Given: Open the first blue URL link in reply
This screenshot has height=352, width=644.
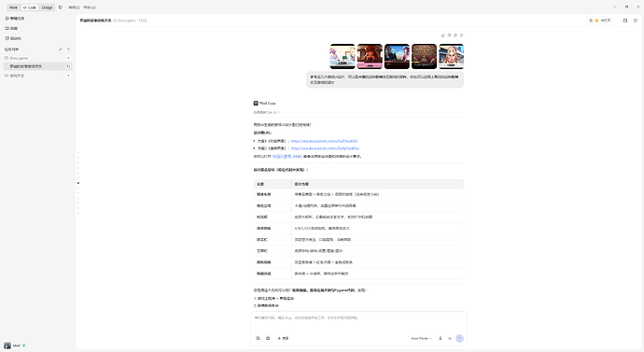Looking at the screenshot, I should (324, 141).
